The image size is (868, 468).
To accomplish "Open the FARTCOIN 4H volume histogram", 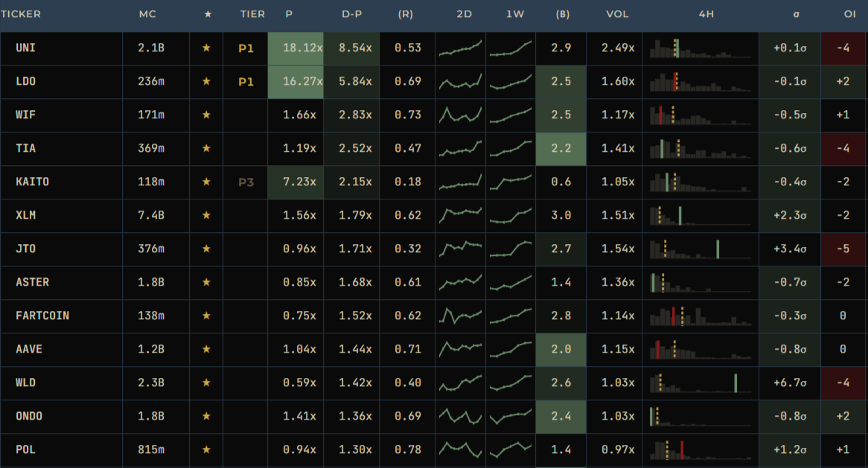I will pyautogui.click(x=701, y=316).
